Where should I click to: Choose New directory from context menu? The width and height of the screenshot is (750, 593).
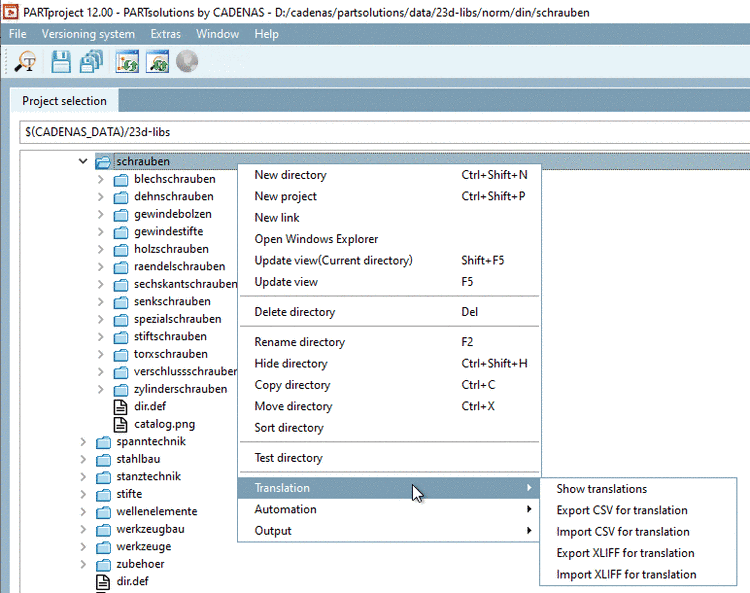pyautogui.click(x=389, y=175)
